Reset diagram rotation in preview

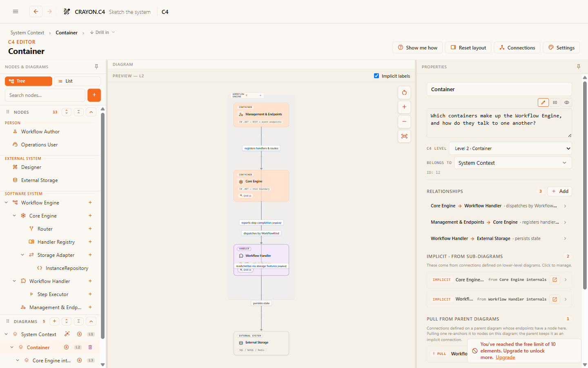point(404,92)
